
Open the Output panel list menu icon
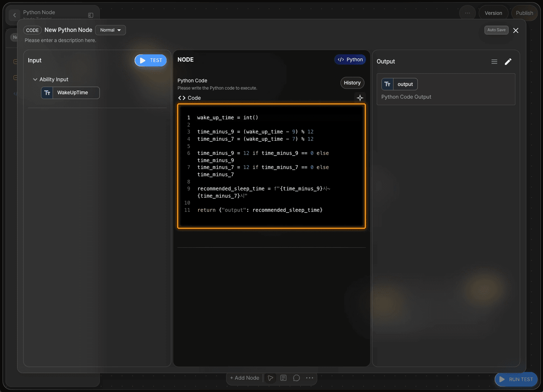(x=494, y=62)
